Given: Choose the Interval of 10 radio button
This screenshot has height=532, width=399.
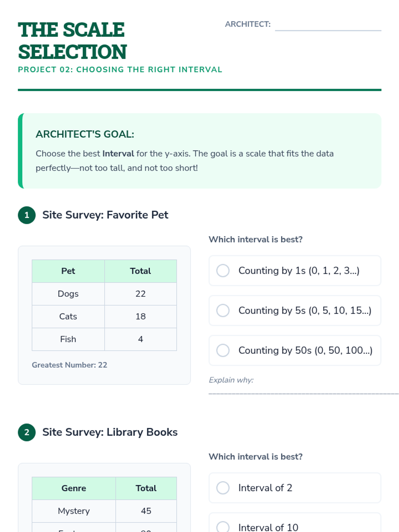Looking at the screenshot, I should point(223,527).
